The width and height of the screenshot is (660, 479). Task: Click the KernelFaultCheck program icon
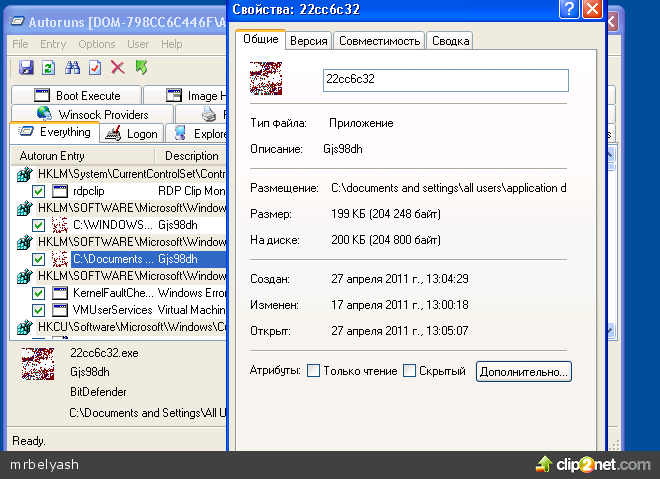[60, 293]
